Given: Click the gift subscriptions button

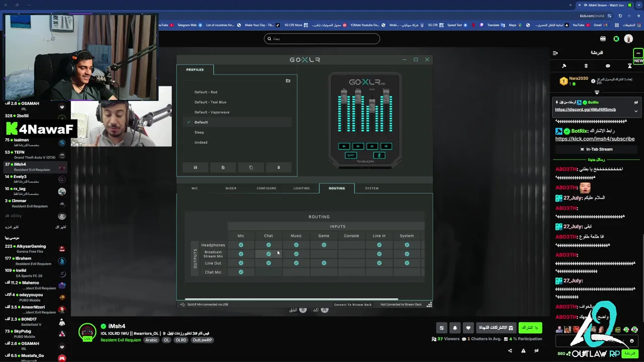Looking at the screenshot, I should click(496, 328).
